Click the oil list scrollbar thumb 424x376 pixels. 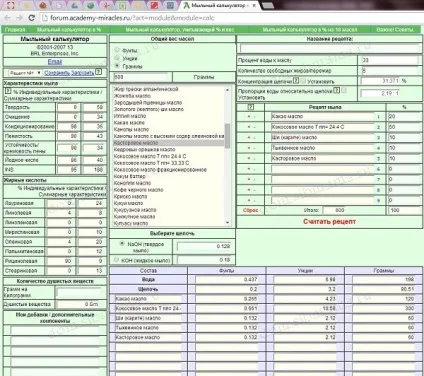tap(228, 136)
